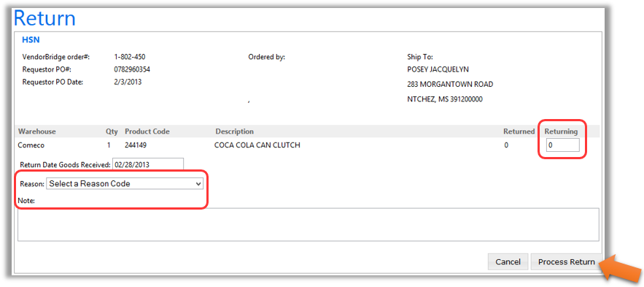Select order number 1-802-450
The width and height of the screenshot is (644, 287).
[x=129, y=57]
